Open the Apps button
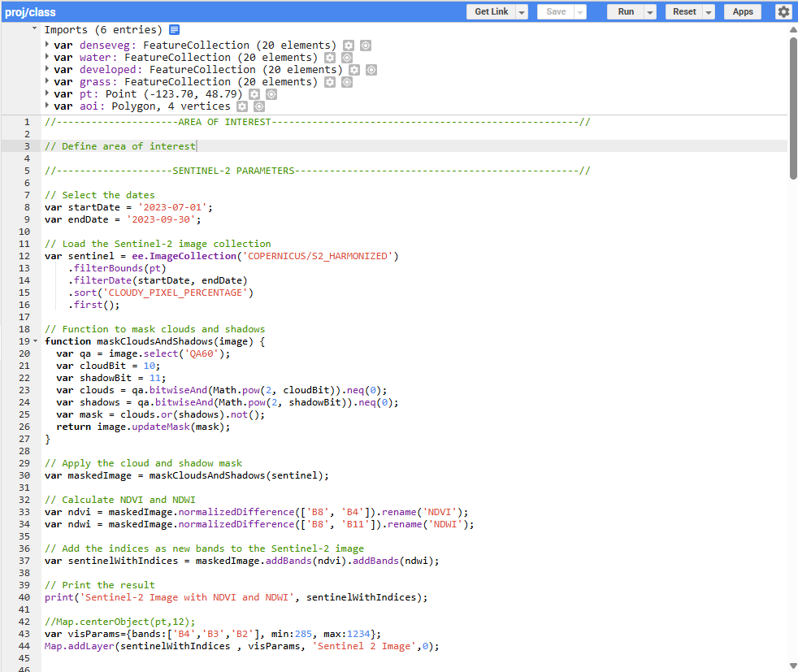 click(743, 11)
